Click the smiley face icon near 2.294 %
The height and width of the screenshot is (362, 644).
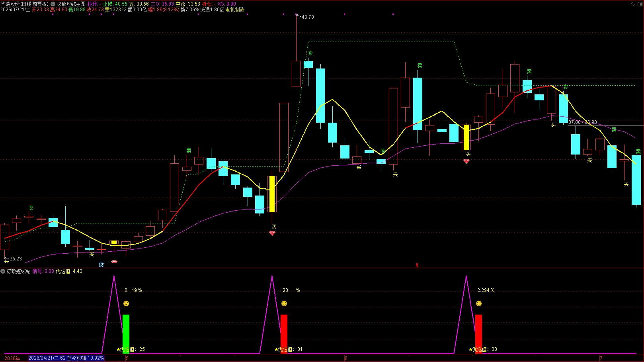[x=479, y=303]
